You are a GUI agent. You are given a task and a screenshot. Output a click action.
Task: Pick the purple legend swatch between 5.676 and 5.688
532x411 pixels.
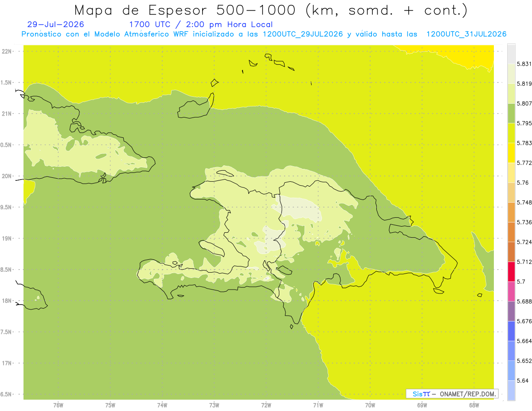coord(512,311)
